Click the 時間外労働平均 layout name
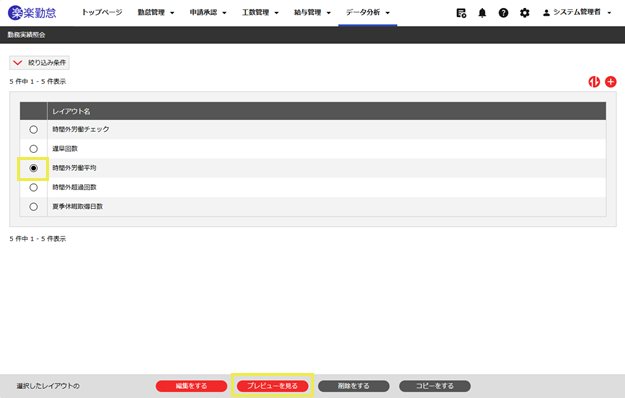The image size is (625, 398). pyautogui.click(x=74, y=168)
